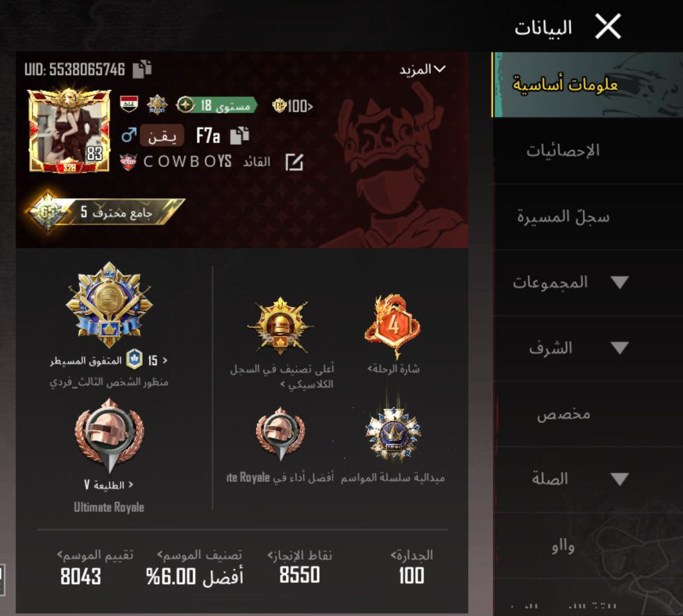This screenshot has width=683, height=616.
Task: Tap the Iraq flag icon
Action: 129,104
